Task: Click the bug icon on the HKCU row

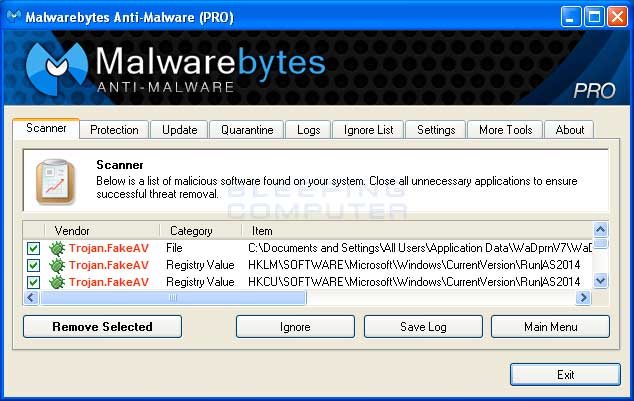Action: (x=57, y=282)
